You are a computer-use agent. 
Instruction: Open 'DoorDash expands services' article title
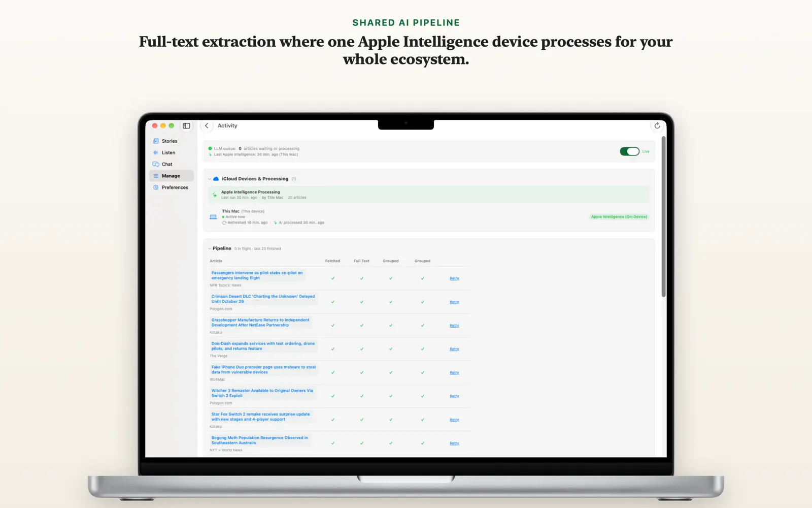(x=263, y=346)
